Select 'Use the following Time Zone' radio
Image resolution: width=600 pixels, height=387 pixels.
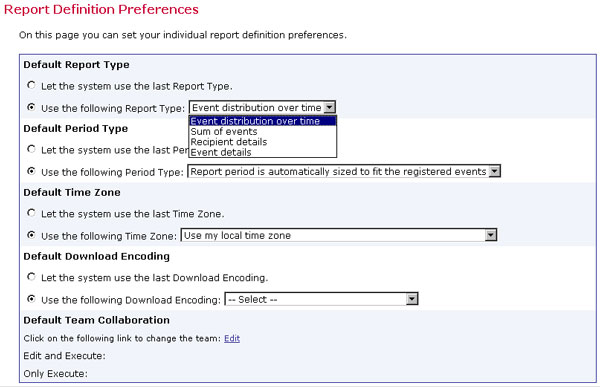[31, 235]
